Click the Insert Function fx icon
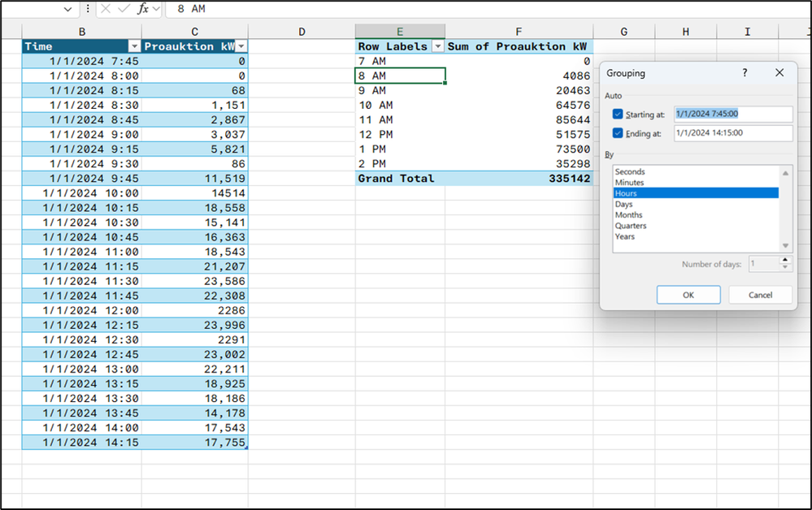The image size is (812, 510). (143, 9)
